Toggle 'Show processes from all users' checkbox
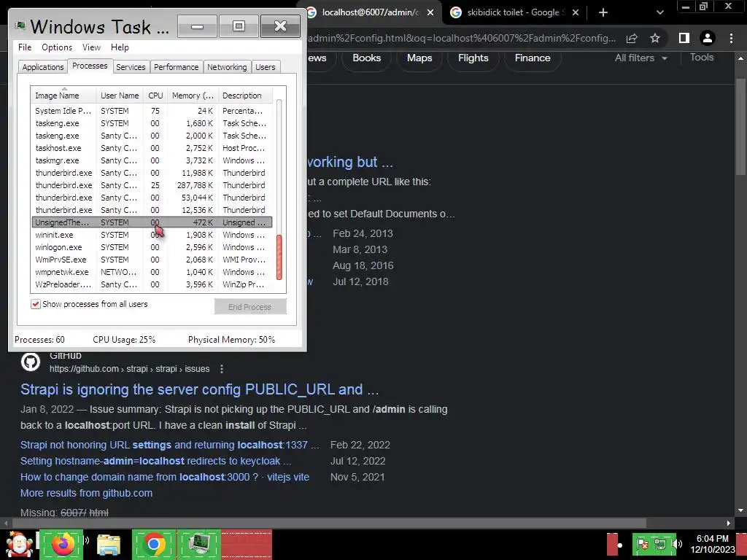 click(x=36, y=304)
